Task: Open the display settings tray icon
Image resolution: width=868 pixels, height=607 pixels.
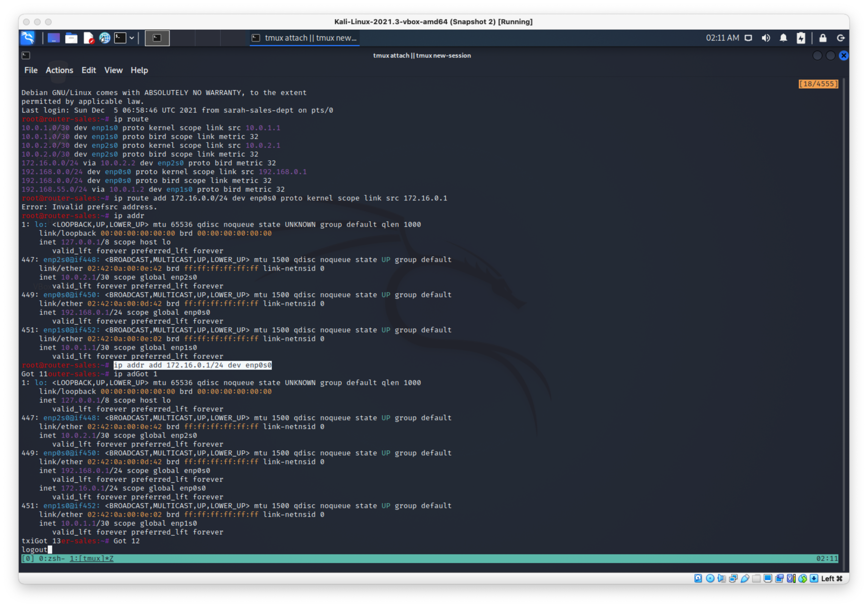Action: [748, 38]
